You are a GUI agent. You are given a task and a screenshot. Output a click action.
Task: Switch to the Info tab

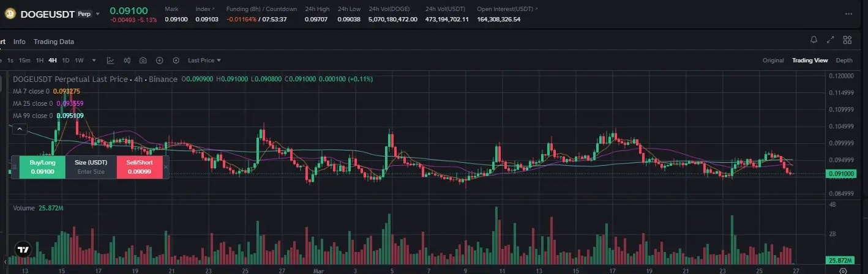click(x=20, y=42)
